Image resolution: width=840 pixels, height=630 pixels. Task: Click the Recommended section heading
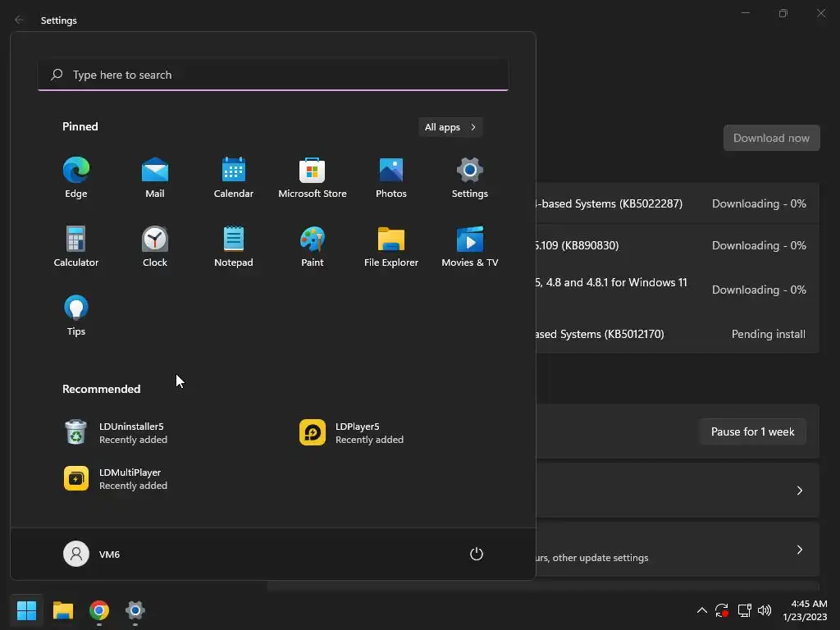pyautogui.click(x=101, y=389)
